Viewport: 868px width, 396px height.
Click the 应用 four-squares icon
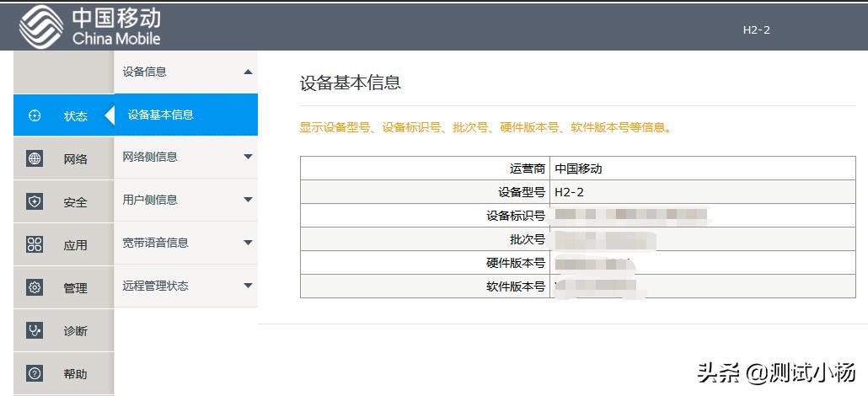[35, 244]
